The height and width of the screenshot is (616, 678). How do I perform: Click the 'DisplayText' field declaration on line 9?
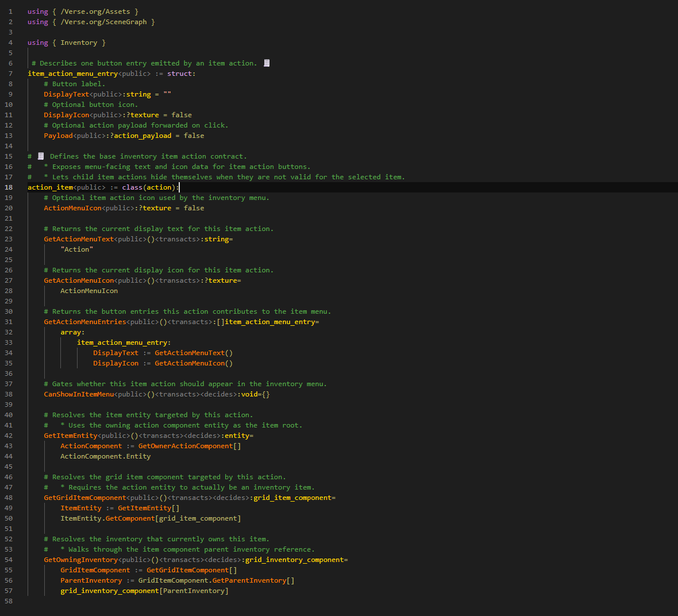point(66,94)
